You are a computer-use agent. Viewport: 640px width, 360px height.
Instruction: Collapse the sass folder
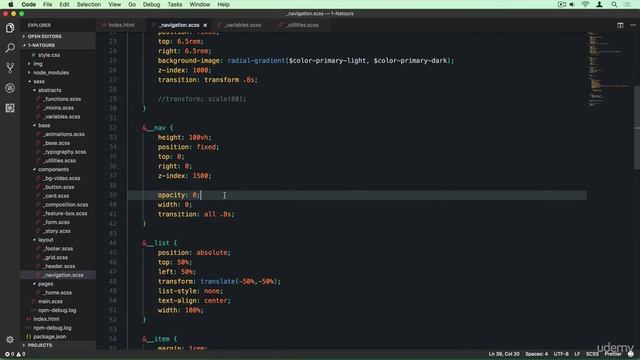point(39,81)
